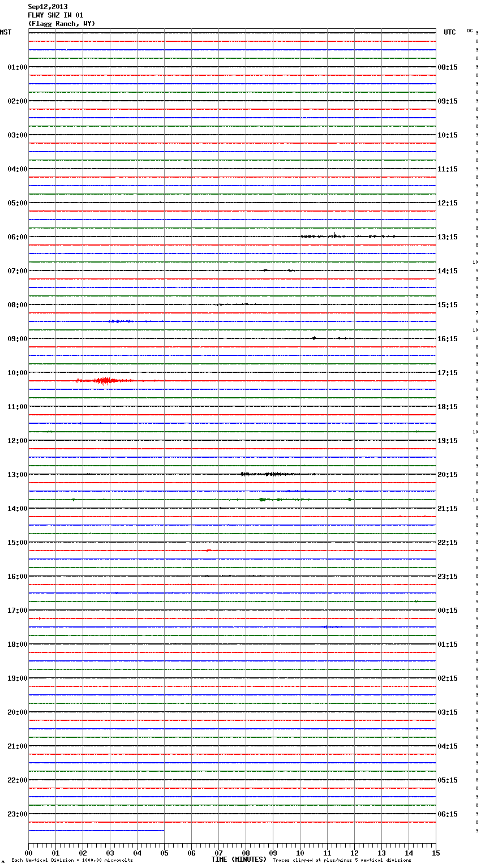Click minute 03 on the bottom axis
Screen dimensions: 481x868
[110, 853]
